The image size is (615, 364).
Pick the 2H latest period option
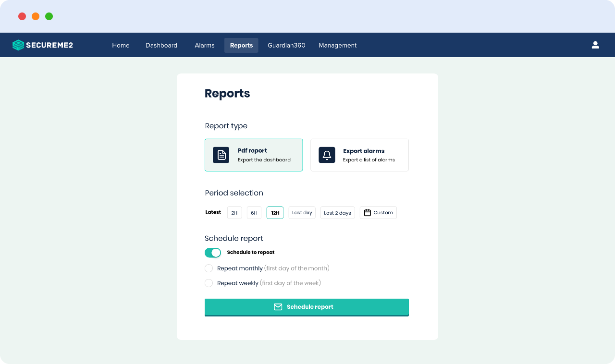pos(234,213)
